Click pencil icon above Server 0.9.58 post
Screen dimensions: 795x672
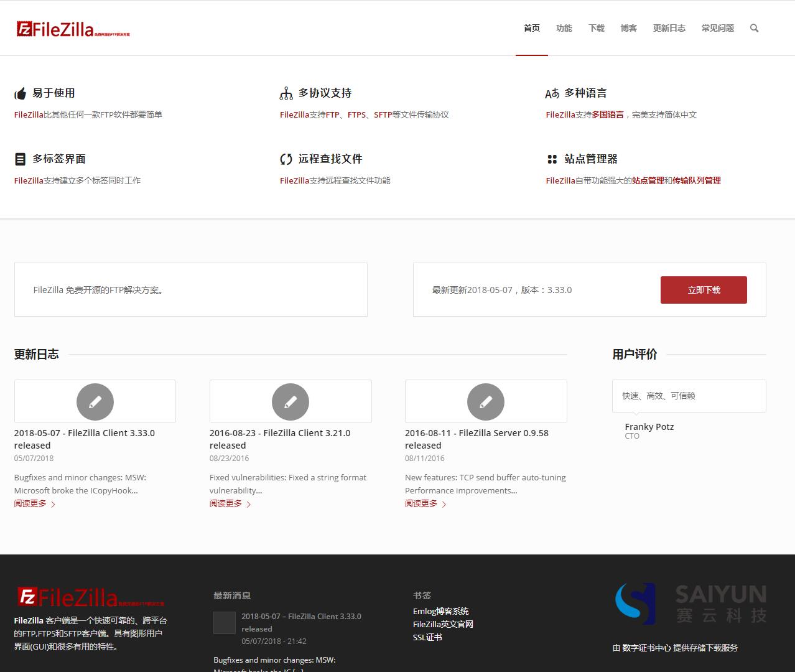486,402
